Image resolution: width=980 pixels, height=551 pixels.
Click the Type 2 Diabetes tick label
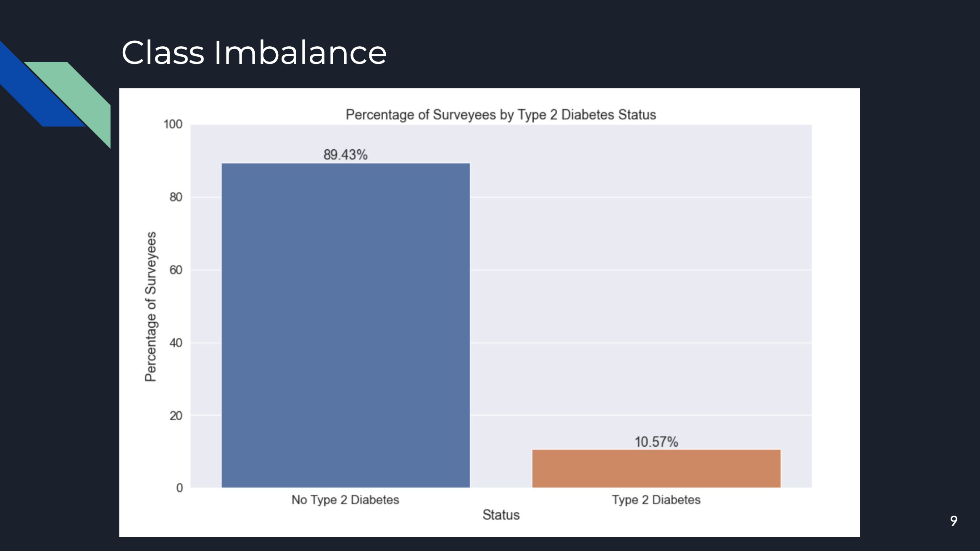pos(656,500)
